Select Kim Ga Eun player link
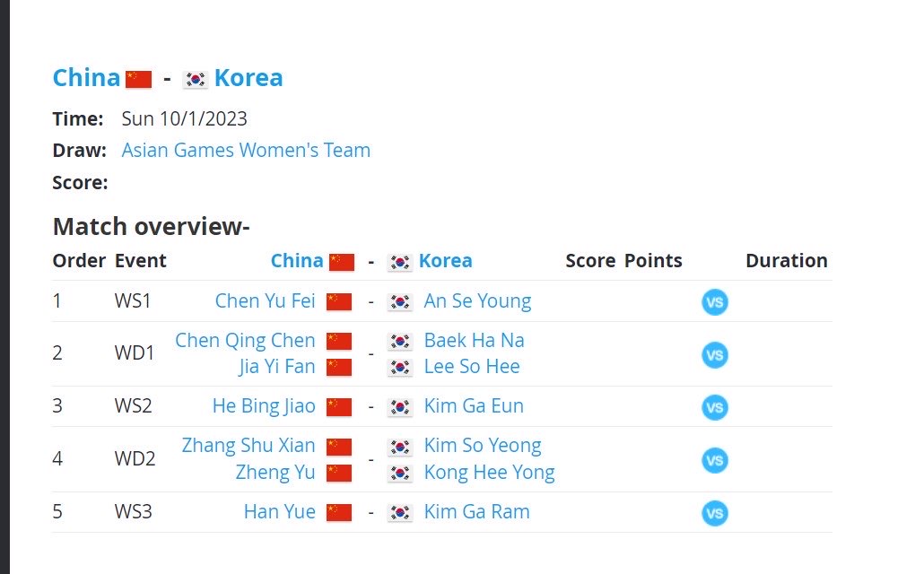Screen dimensions: 924x574 (x=473, y=405)
